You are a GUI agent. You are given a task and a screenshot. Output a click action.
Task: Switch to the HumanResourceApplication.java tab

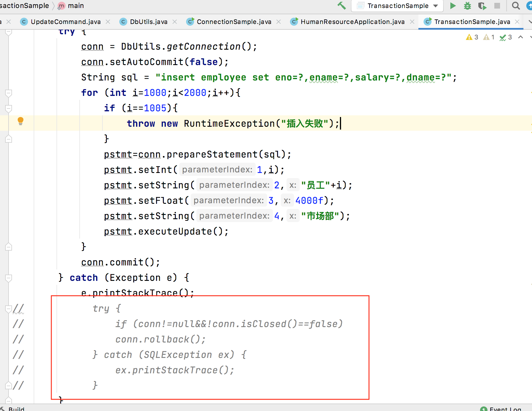pos(352,22)
